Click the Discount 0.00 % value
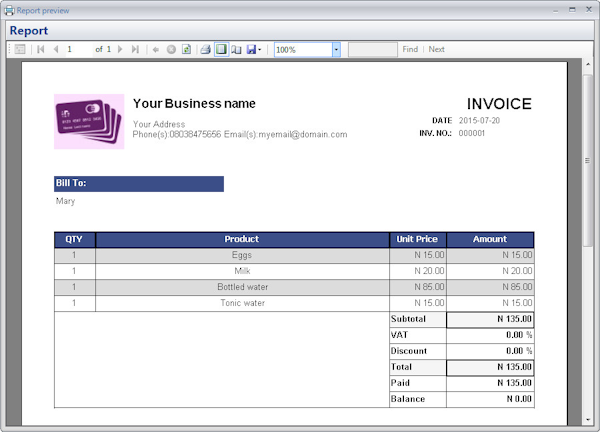600x432 pixels. click(490, 351)
